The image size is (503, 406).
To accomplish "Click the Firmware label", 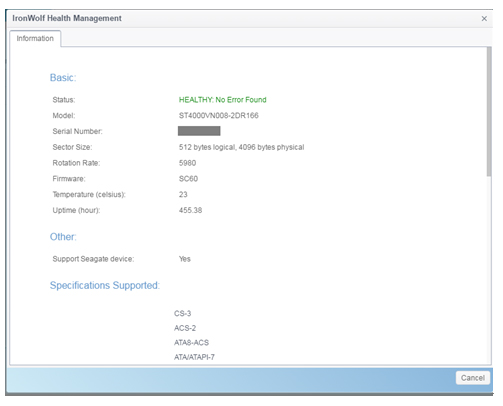I will (69, 179).
